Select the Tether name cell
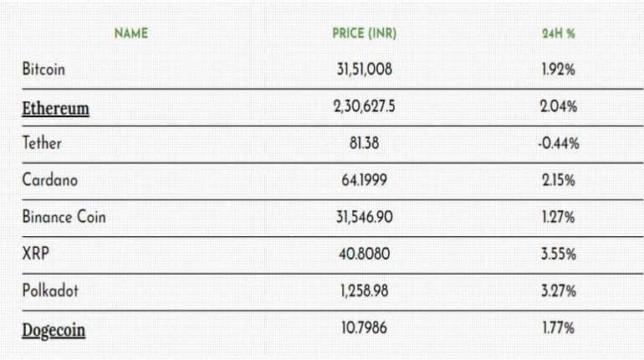Viewport: 644px width, 360px height. coord(42,143)
